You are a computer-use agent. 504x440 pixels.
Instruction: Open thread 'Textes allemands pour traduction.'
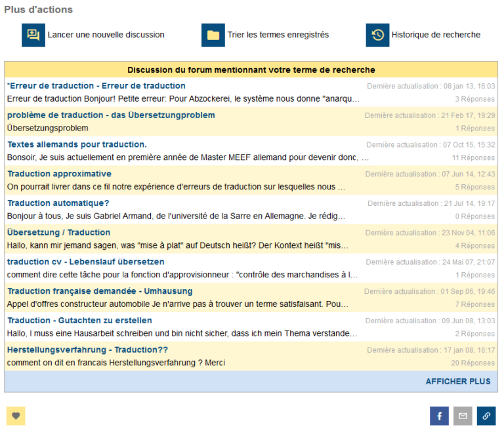(77, 144)
